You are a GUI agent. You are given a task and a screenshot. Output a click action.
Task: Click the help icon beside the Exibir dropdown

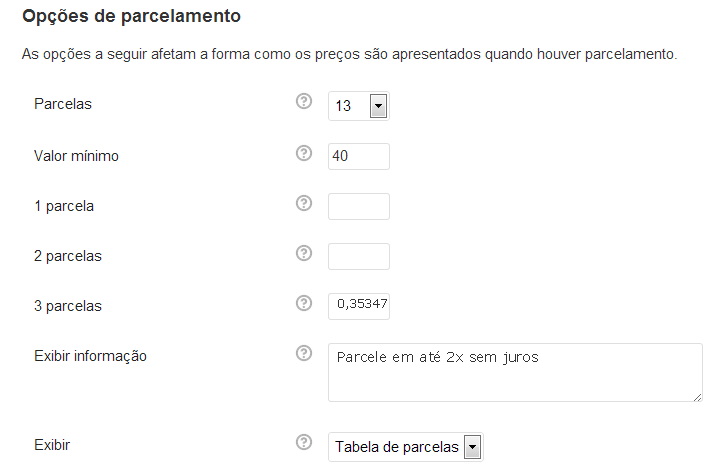tap(304, 443)
